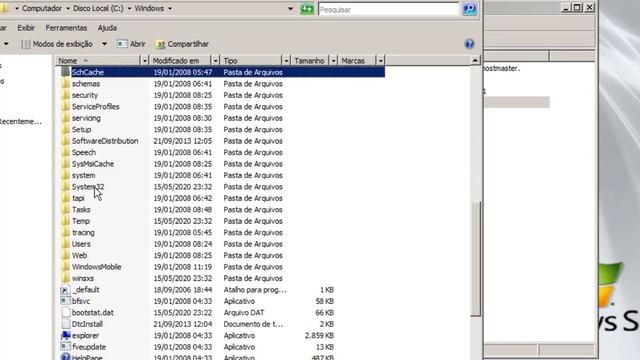
Task: Click the bootstat.dat file icon
Action: (x=65, y=313)
